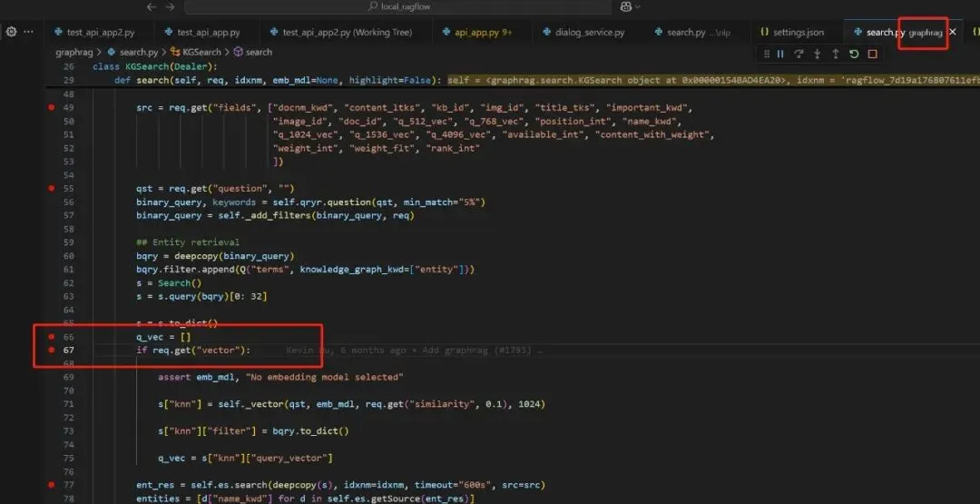Click the Step Into debug icon
This screenshot has height=504, width=980.
[x=817, y=54]
